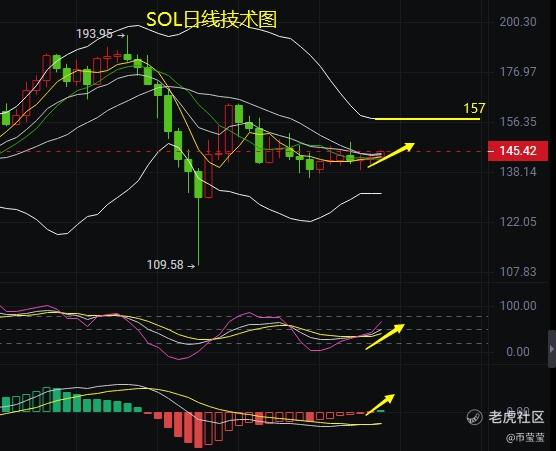Click the 老虎社区 watermark text
The height and width of the screenshot is (451, 556).
click(x=516, y=417)
